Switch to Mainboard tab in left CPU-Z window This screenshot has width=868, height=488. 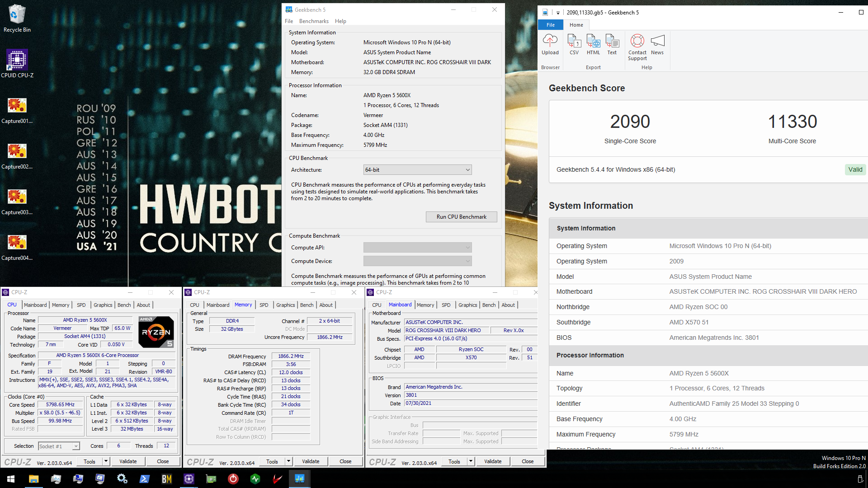click(35, 305)
